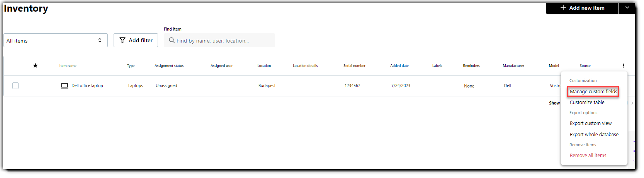
Task: Select Export whole database option
Action: coord(594,135)
